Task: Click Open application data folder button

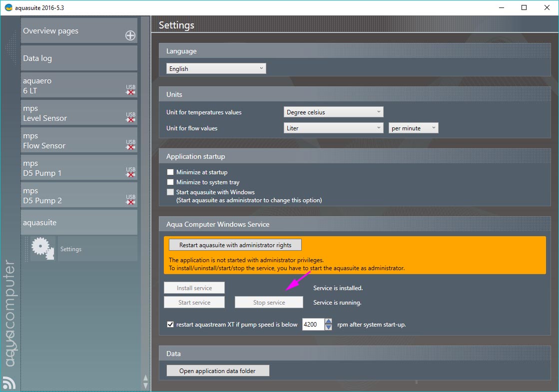Action: (x=217, y=371)
